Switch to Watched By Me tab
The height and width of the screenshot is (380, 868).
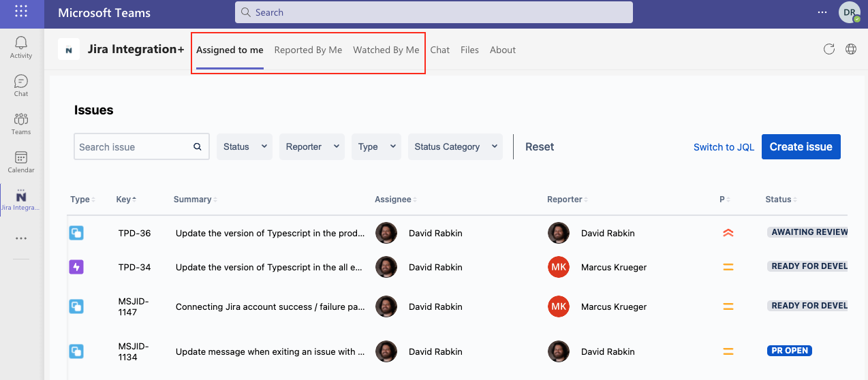(386, 50)
